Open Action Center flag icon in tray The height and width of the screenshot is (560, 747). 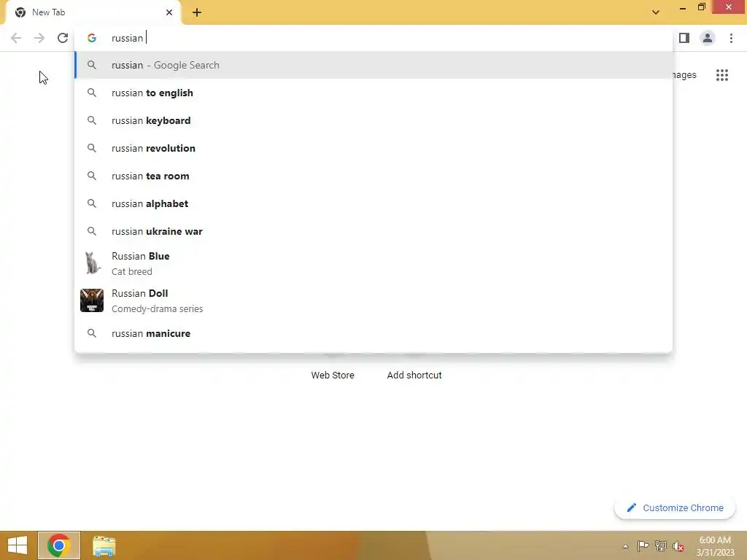[643, 545]
